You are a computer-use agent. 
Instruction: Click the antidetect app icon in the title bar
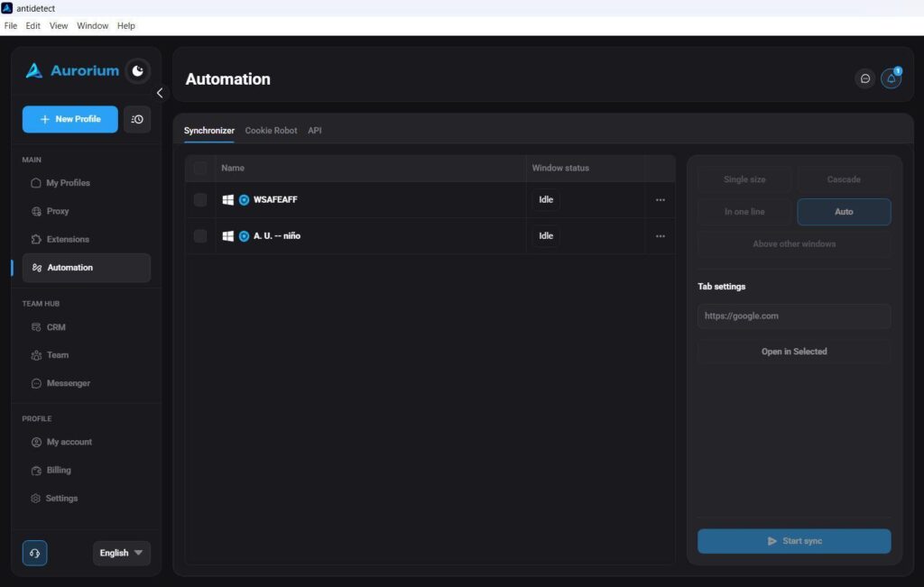coord(7,8)
